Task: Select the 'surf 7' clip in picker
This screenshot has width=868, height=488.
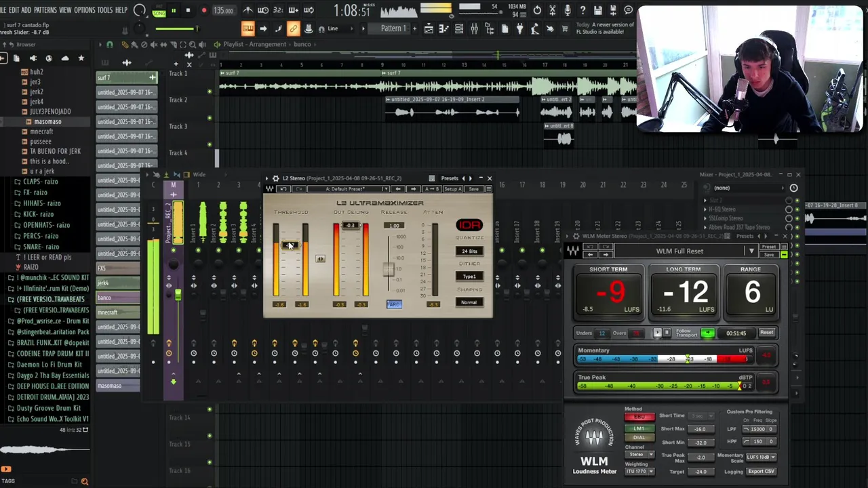Action: (x=126, y=77)
